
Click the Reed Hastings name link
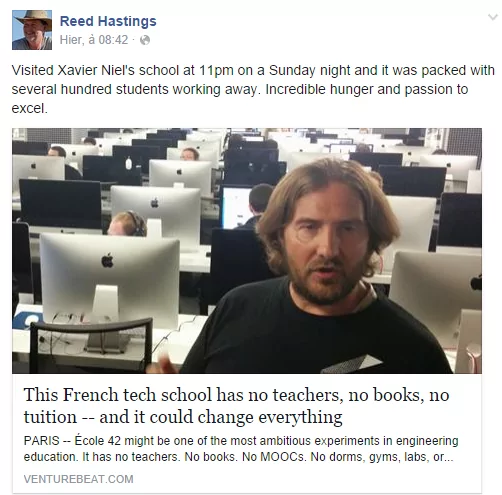(x=108, y=21)
